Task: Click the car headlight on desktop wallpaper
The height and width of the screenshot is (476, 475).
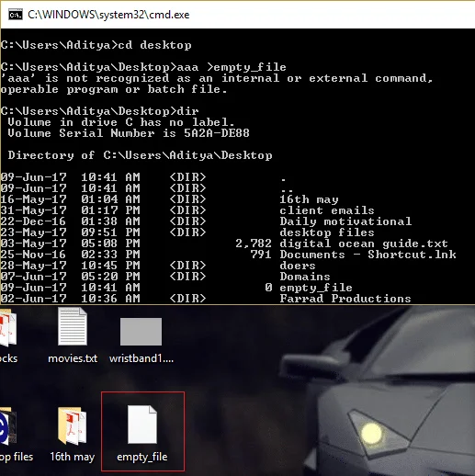Action: pyautogui.click(x=372, y=433)
